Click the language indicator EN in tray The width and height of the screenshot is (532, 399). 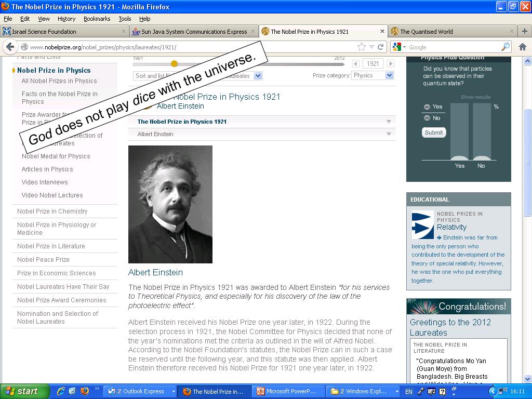pyautogui.click(x=409, y=392)
